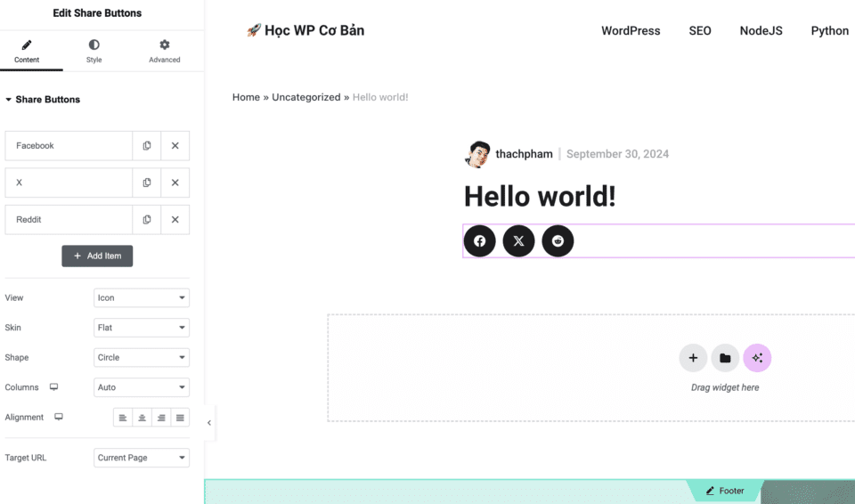Switch to the Style tab
Image resolution: width=855 pixels, height=504 pixels.
(x=94, y=52)
